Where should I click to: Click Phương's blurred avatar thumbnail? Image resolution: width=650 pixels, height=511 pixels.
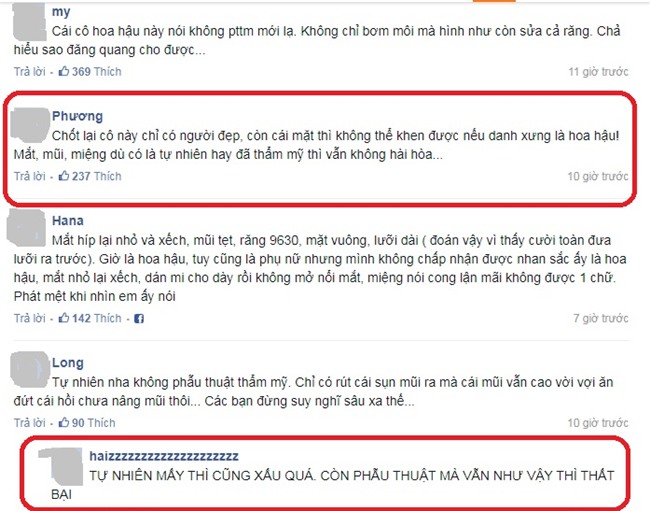click(x=30, y=124)
